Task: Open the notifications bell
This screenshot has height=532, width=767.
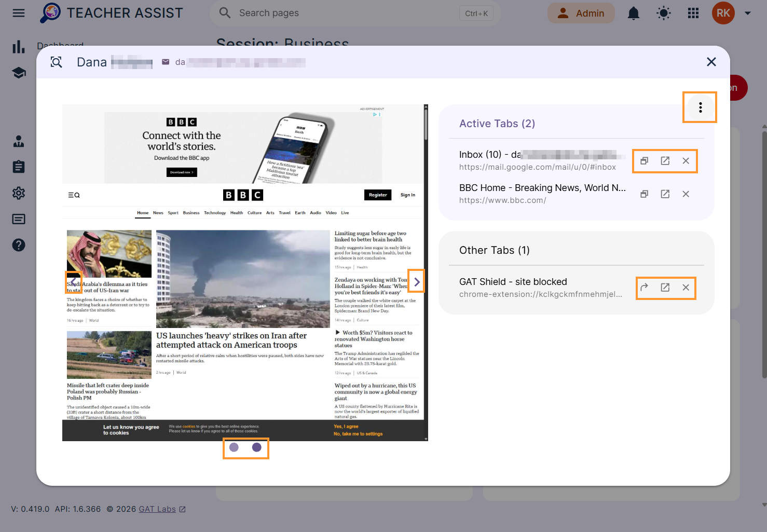Action: (x=634, y=13)
